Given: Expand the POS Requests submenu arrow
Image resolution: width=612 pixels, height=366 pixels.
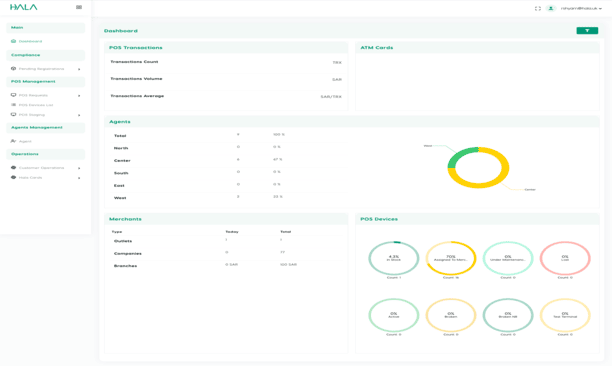Looking at the screenshot, I should point(79,96).
